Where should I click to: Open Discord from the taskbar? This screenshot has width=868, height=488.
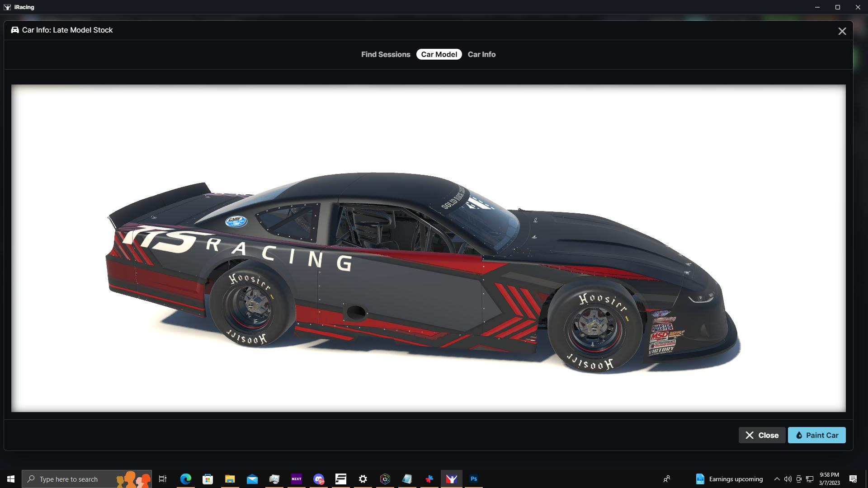319,479
